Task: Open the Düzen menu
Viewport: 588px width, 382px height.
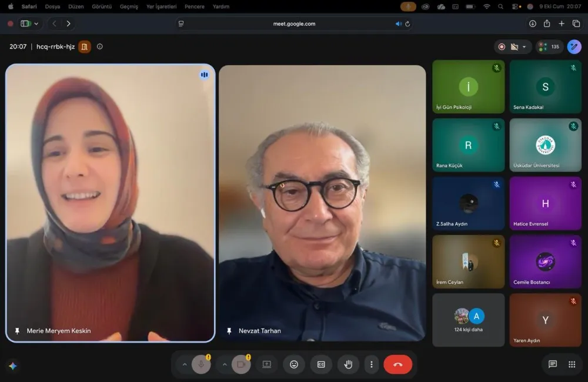Action: coord(76,6)
